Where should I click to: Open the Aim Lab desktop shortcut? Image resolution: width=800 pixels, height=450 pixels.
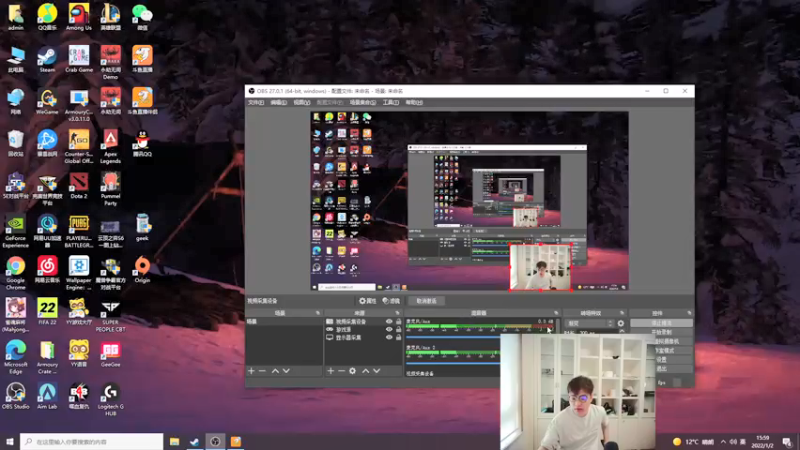point(47,396)
